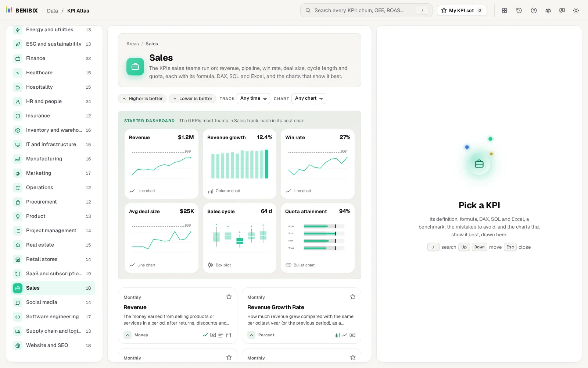Image resolution: width=588 pixels, height=368 pixels.
Task: Click the KPI Atlas breadcrumb
Action: pos(78,11)
